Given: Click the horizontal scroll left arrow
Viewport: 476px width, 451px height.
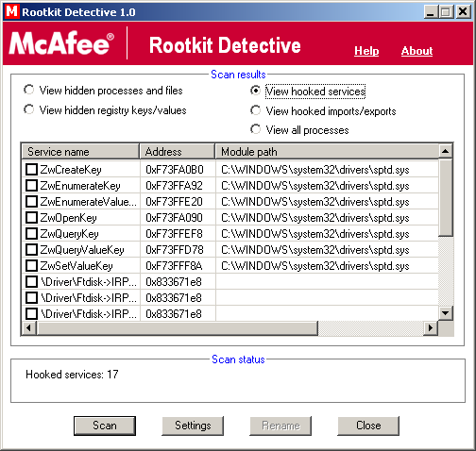Looking at the screenshot, I should [x=29, y=328].
